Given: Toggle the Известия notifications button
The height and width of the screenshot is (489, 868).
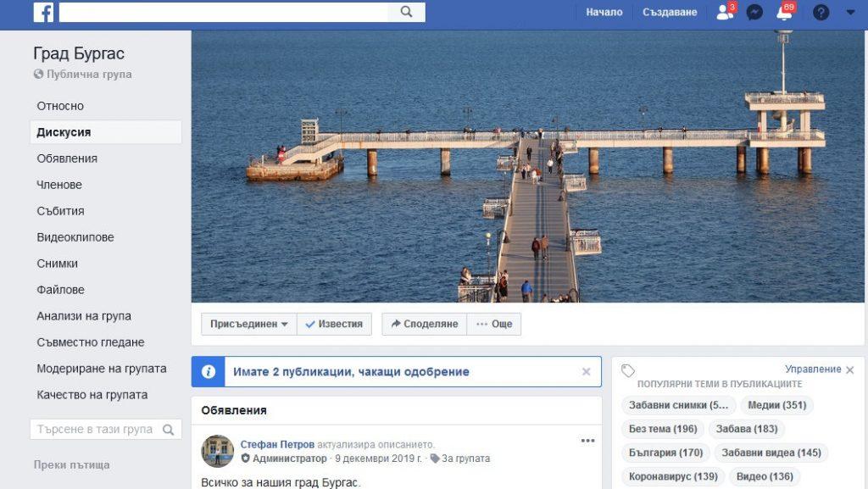Looking at the screenshot, I should (x=334, y=324).
